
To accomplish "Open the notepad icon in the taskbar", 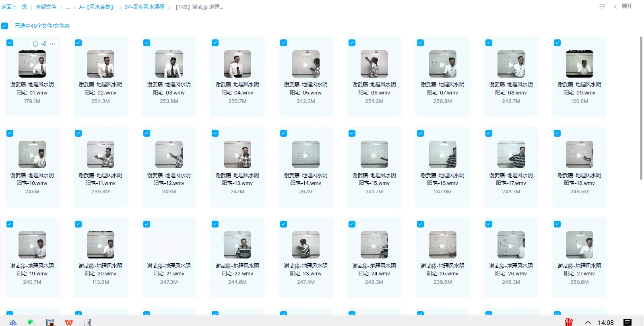I will 87,322.
